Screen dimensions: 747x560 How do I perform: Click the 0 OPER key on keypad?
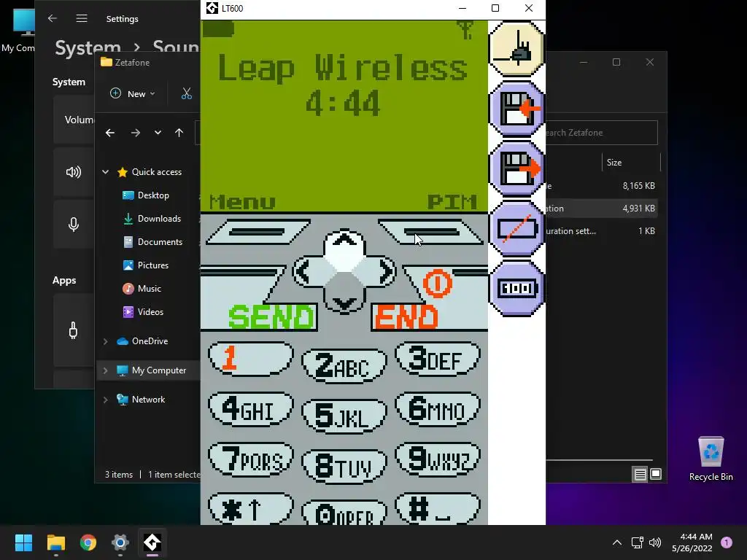pos(344,513)
